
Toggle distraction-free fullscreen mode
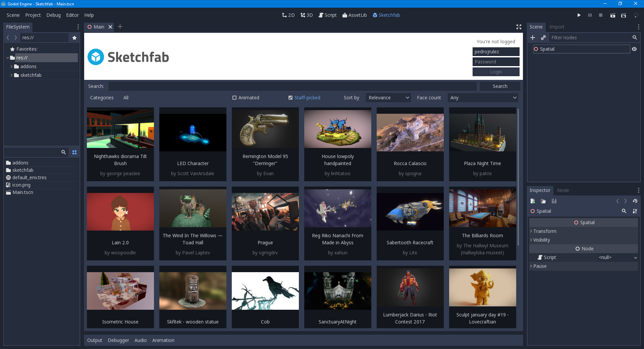[x=519, y=27]
